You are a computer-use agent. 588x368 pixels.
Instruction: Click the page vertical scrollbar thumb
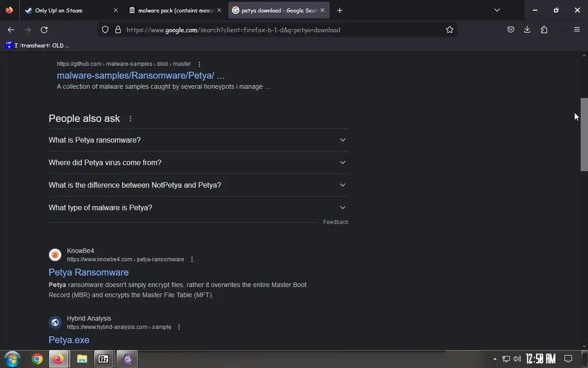[584, 134]
